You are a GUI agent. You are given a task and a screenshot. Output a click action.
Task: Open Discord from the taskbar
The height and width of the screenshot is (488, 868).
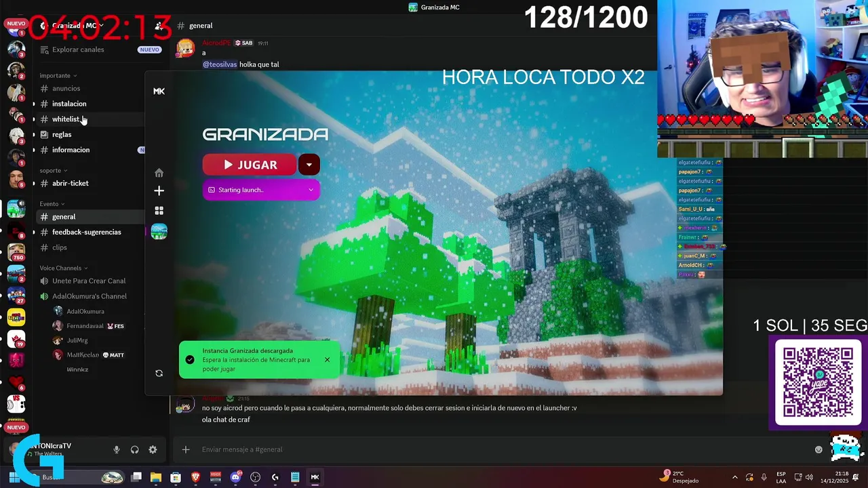coord(235,477)
